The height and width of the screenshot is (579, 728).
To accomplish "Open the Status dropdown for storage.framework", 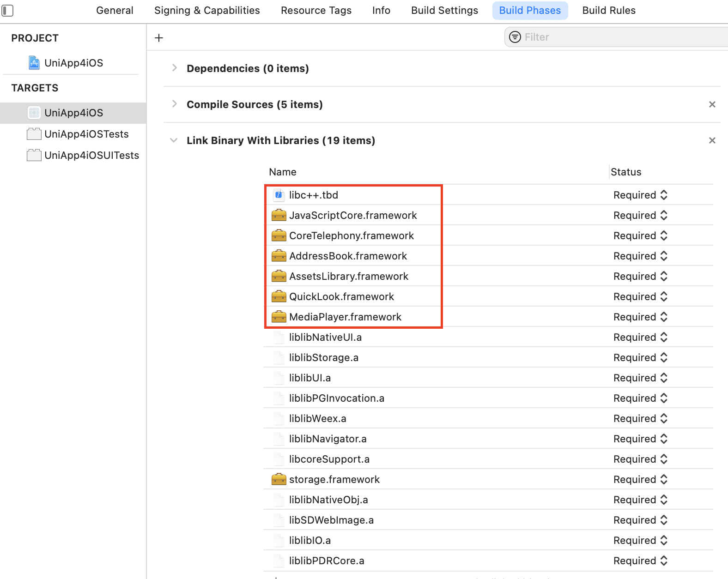I will click(x=640, y=479).
